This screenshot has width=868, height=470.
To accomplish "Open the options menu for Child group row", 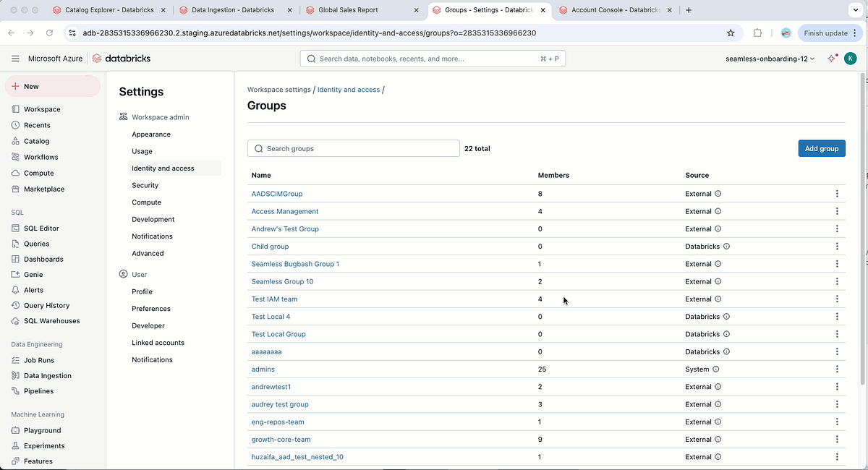I will pos(837,246).
